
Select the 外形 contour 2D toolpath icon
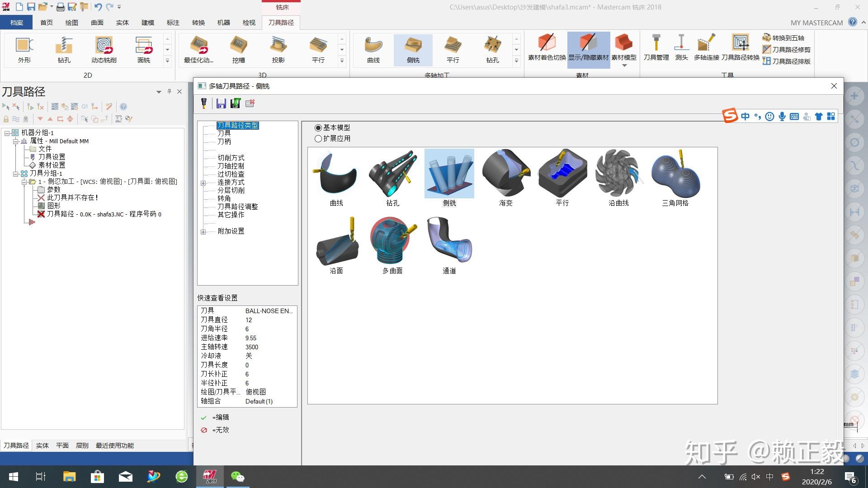coord(24,49)
